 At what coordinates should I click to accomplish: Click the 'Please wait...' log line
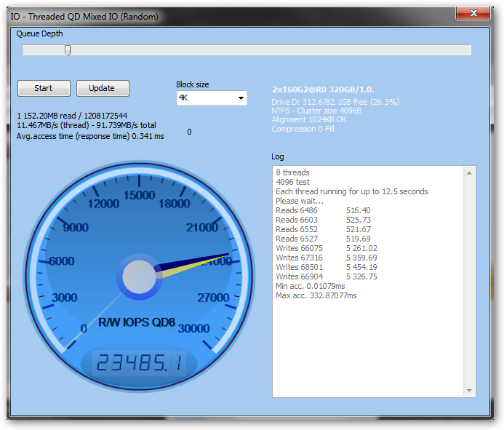click(x=300, y=201)
